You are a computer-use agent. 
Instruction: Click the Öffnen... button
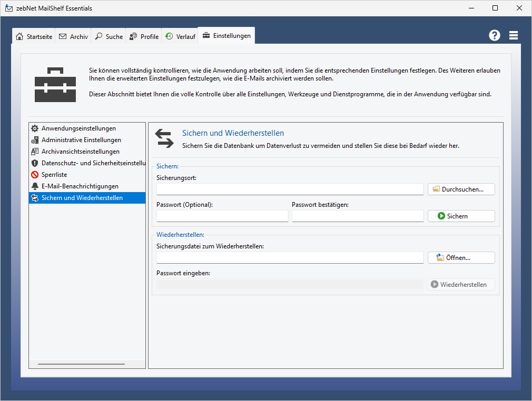click(x=461, y=257)
